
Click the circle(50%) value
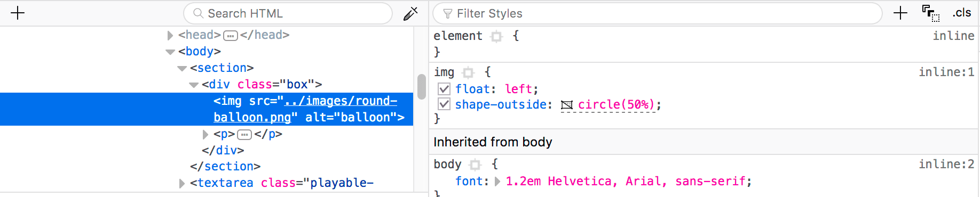pyautogui.click(x=616, y=104)
